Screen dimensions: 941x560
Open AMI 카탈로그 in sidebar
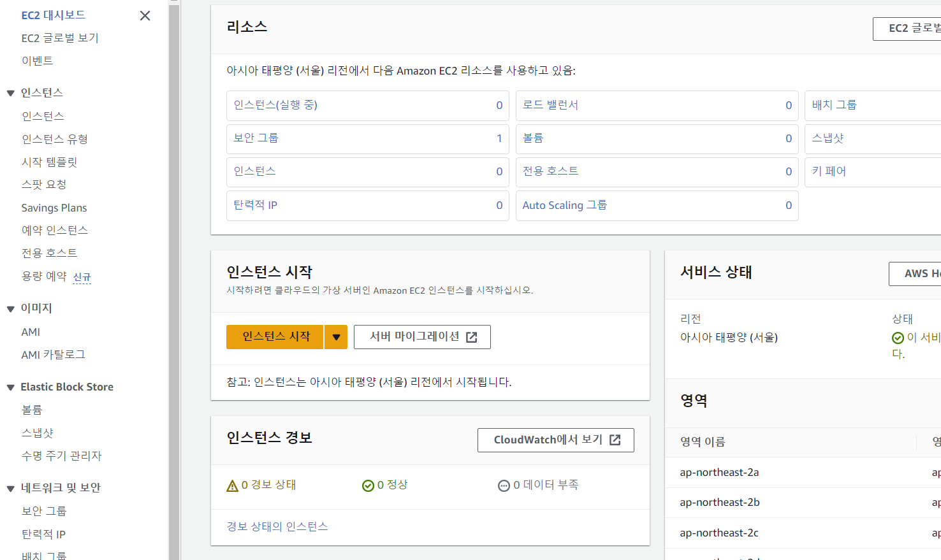point(54,355)
